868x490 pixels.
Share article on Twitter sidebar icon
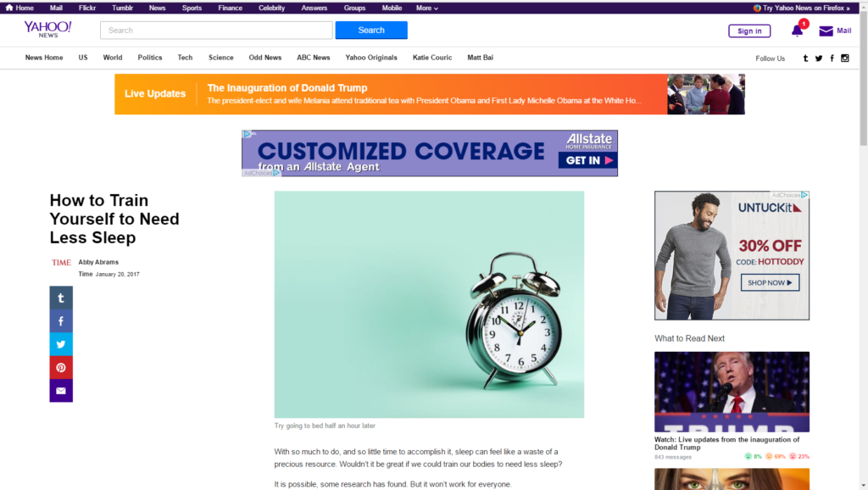[61, 344]
